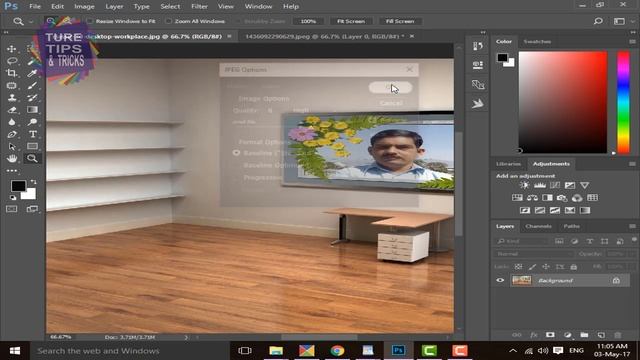Click the trash icon in Layers panel

point(618,335)
